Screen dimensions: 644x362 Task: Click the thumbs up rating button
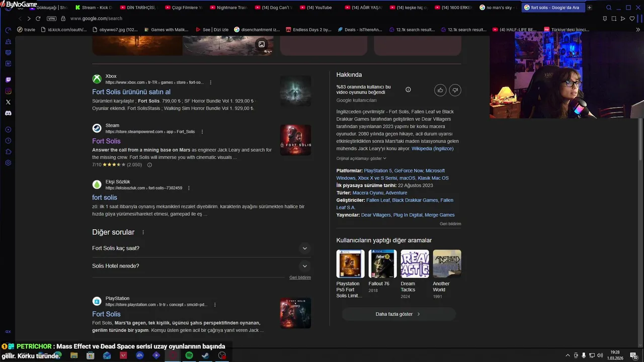[440, 90]
